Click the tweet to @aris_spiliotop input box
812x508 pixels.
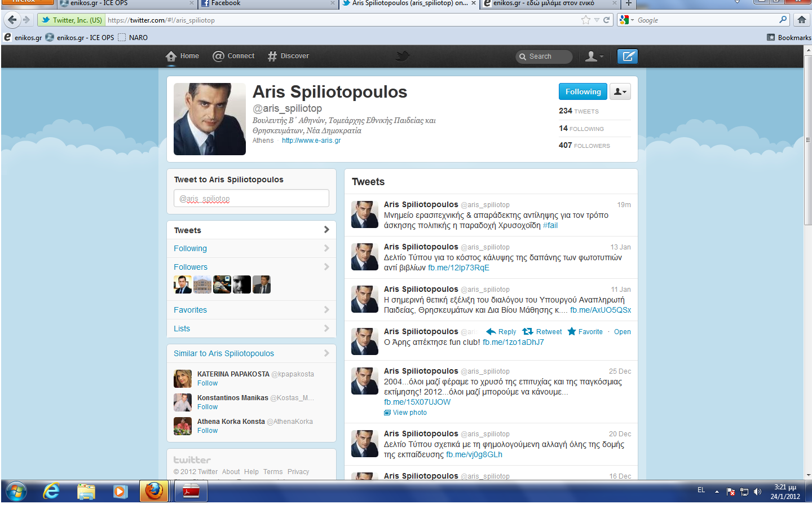pos(251,198)
